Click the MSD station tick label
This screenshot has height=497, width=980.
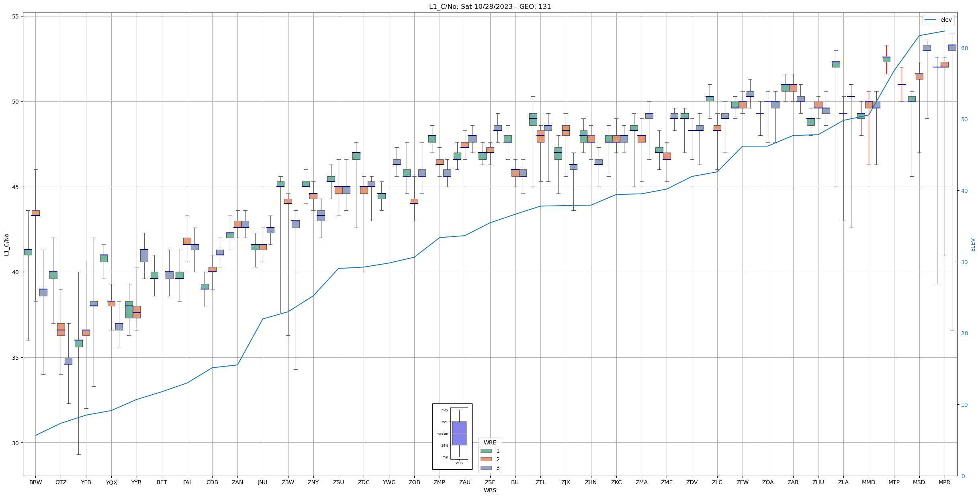click(x=919, y=482)
